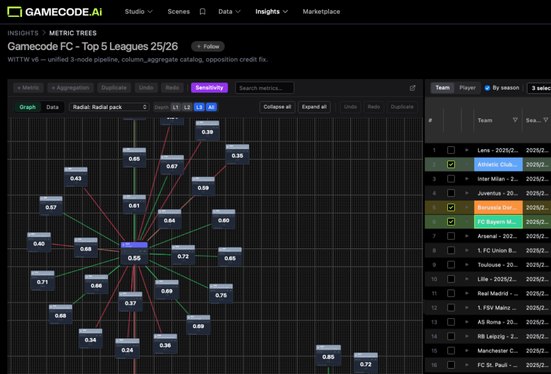Image resolution: width=551 pixels, height=374 pixels.
Task: Focus the Search metrics field
Action: tap(264, 88)
